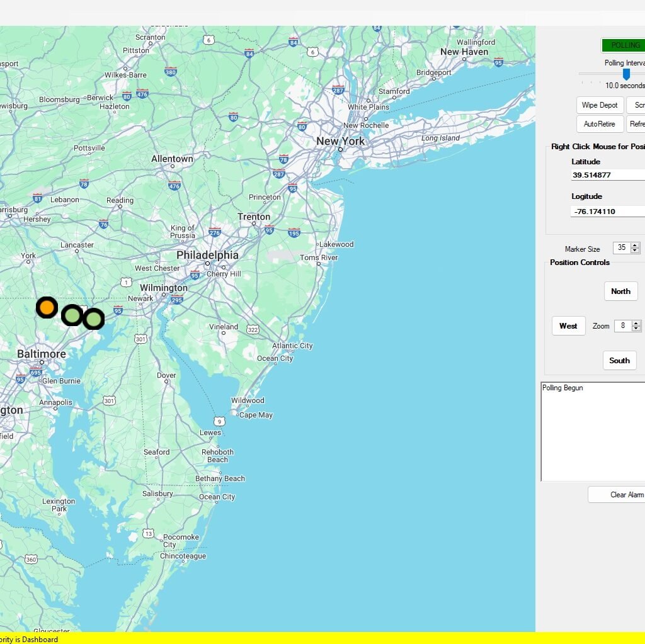Click the New York city dot on map
This screenshot has height=644, width=645.
click(341, 150)
